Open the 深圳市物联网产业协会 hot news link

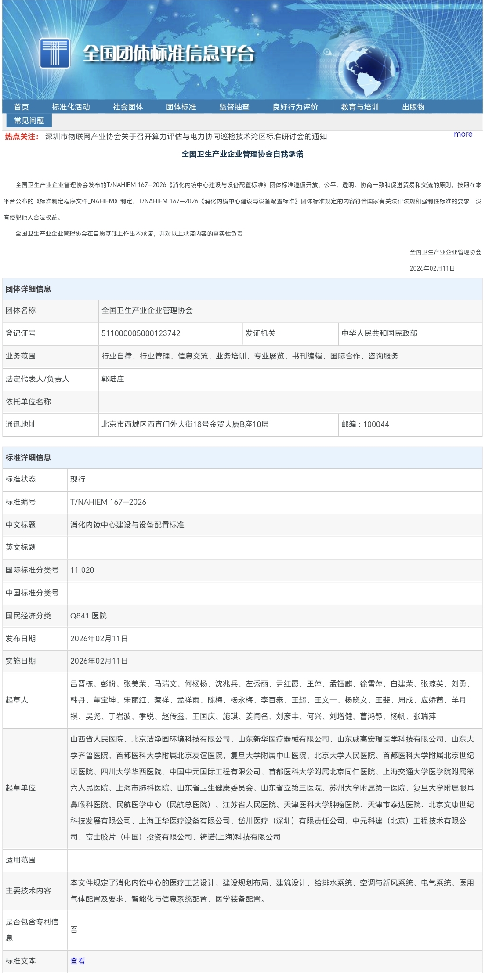(186, 137)
